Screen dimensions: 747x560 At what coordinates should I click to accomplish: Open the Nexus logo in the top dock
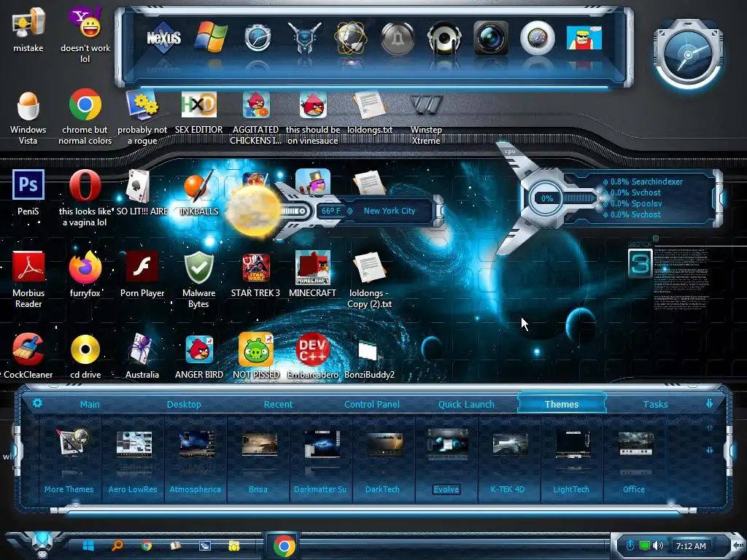coord(163,37)
